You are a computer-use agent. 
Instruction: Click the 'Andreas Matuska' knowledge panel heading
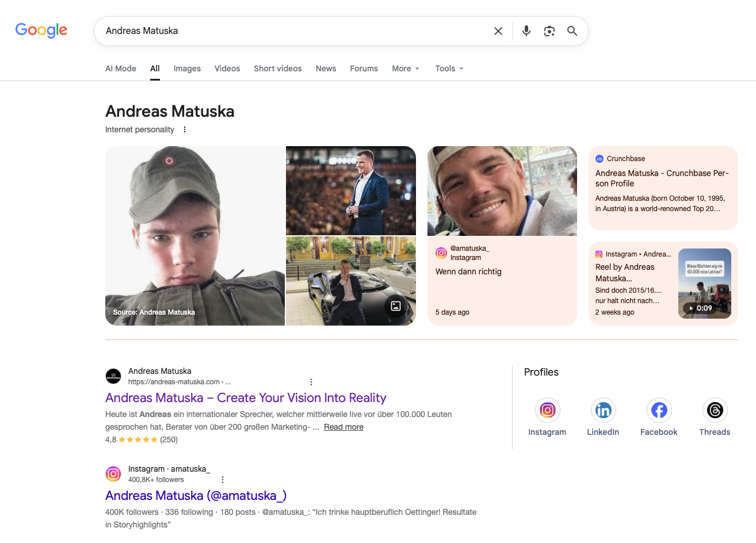pos(170,111)
